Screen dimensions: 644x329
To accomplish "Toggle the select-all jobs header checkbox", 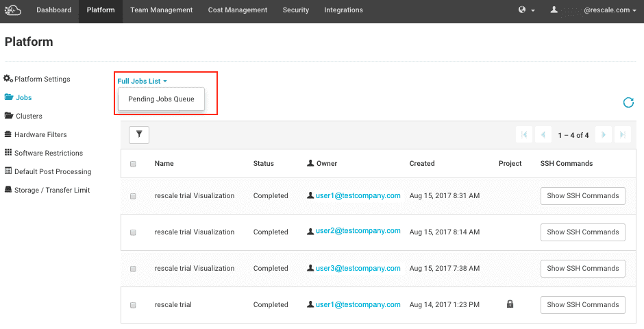I will [x=133, y=164].
